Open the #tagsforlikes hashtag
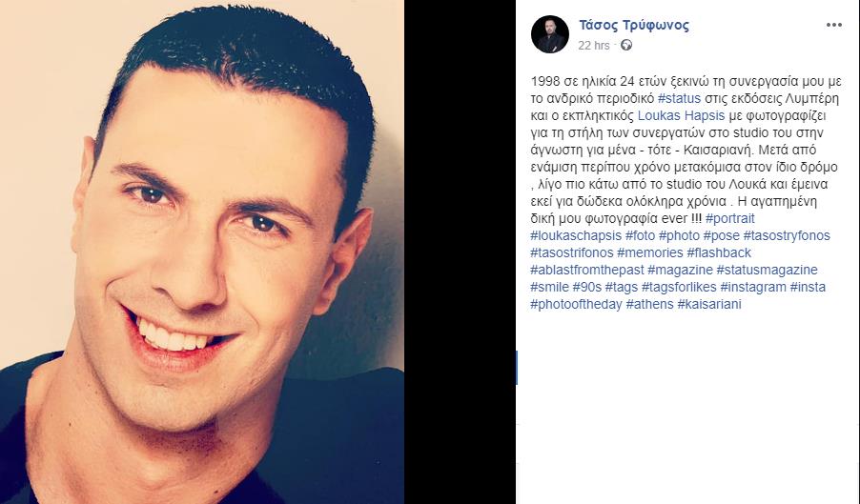The width and height of the screenshot is (860, 504). 679,287
